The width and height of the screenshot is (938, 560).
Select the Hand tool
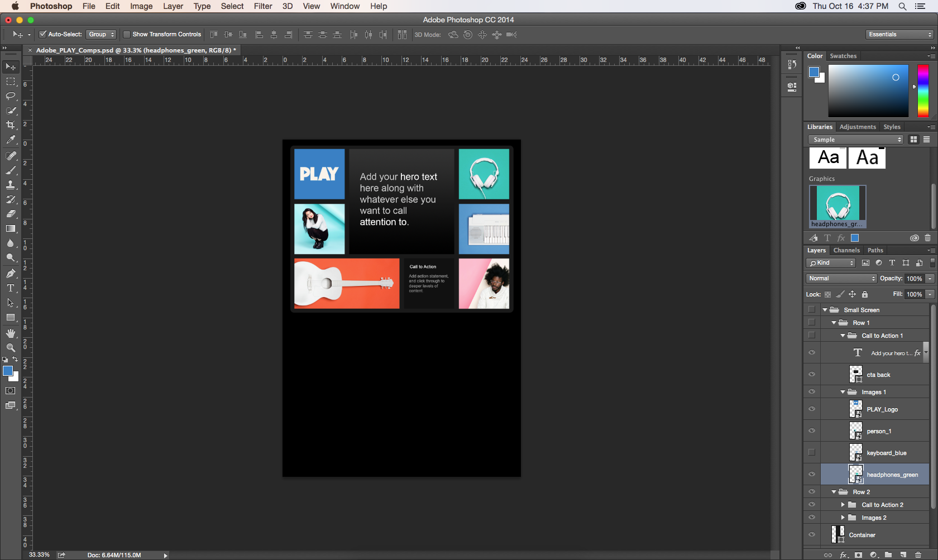11,333
